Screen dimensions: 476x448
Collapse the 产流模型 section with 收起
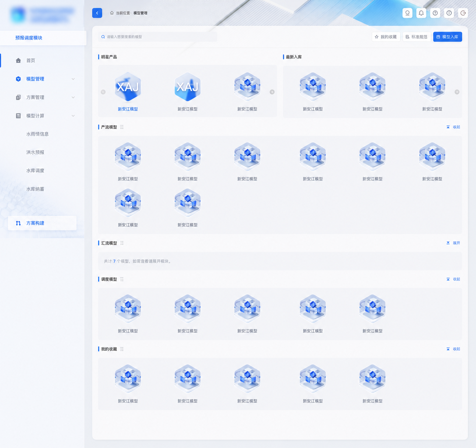click(x=453, y=127)
